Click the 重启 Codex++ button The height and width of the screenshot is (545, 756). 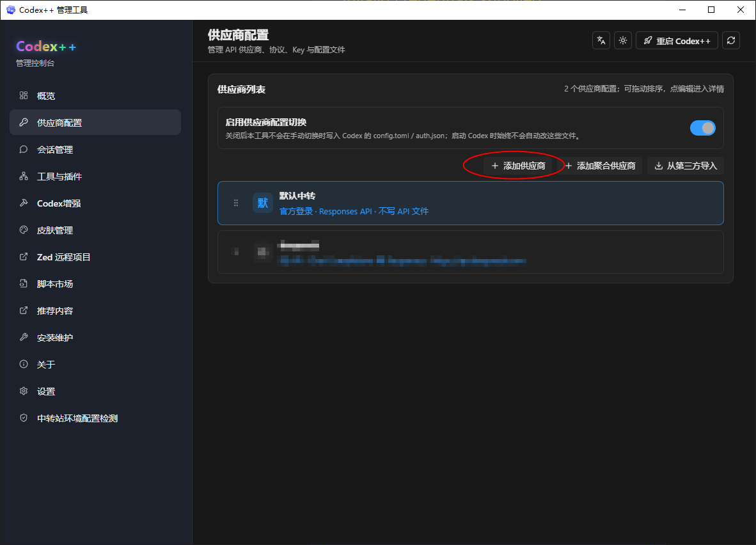677,40
